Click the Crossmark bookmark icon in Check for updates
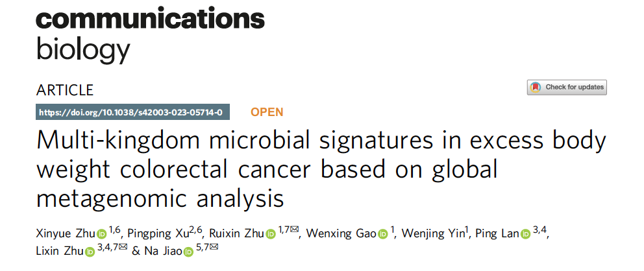 tap(536, 87)
